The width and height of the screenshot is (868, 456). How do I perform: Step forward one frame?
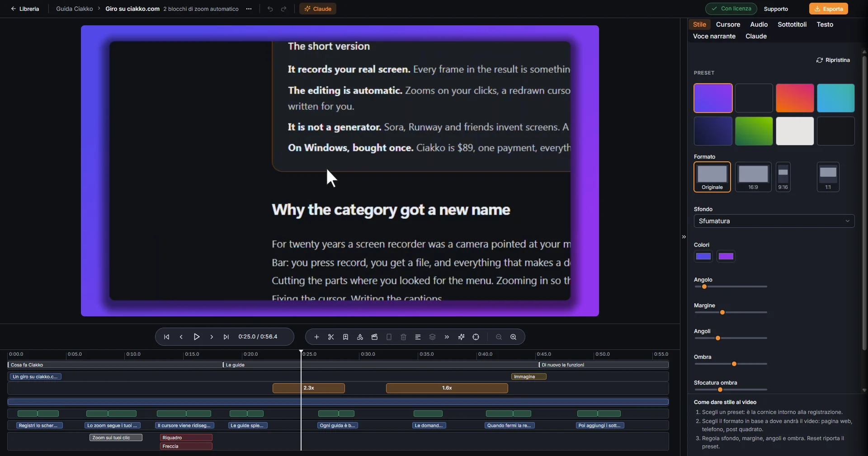click(x=212, y=337)
